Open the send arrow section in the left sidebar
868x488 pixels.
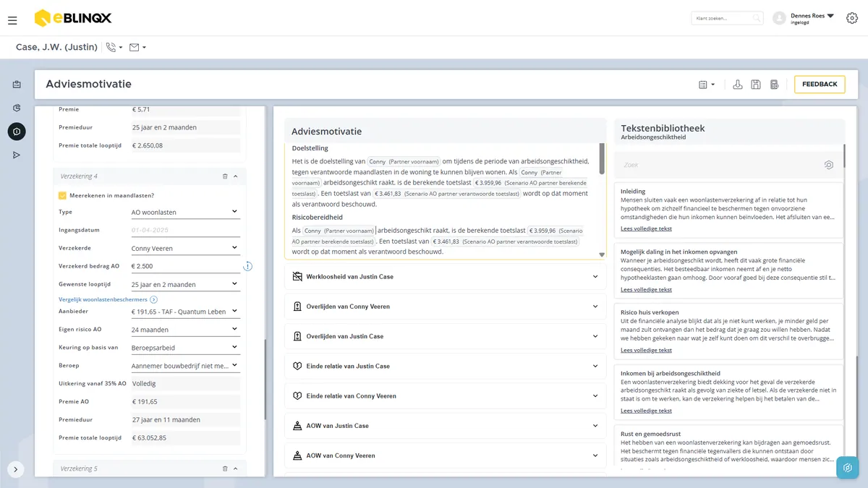[17, 155]
